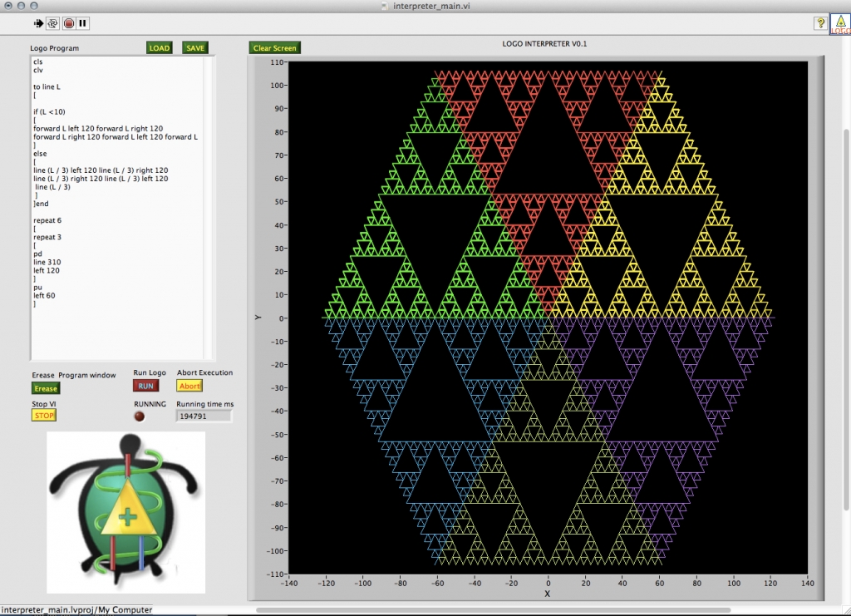Start the Logo program with the RUN button
Image resolution: width=851 pixels, height=616 pixels.
146,386
